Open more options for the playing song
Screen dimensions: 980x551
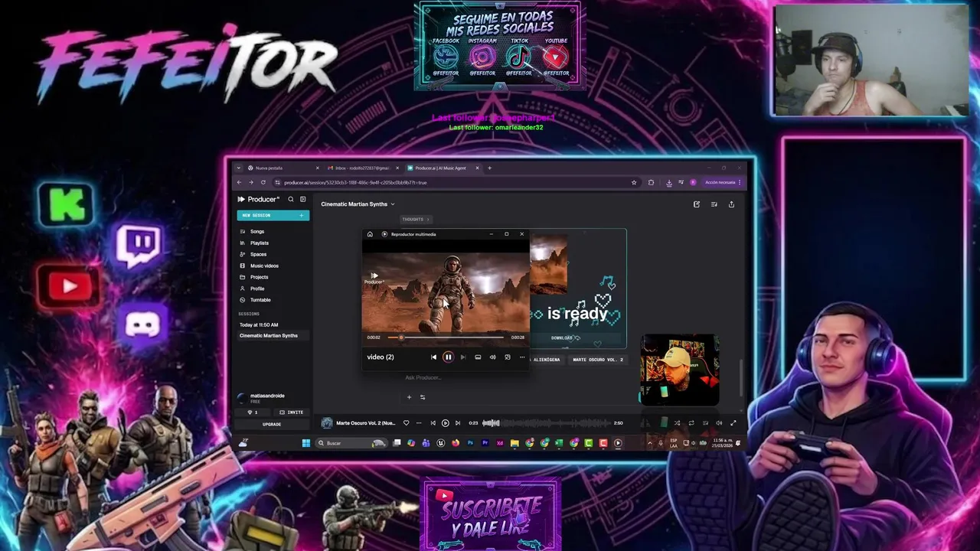pos(418,422)
